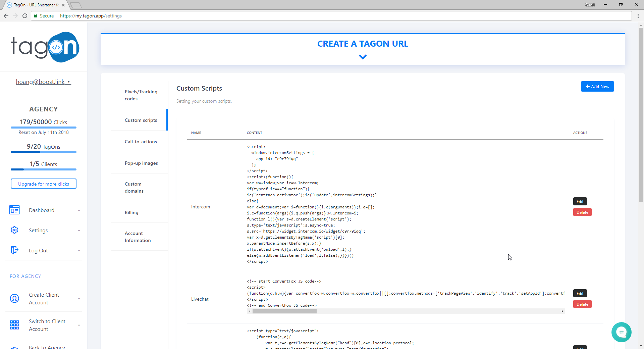The image size is (644, 349).
Task: Reload the page with refresh icon
Action: pos(25,16)
